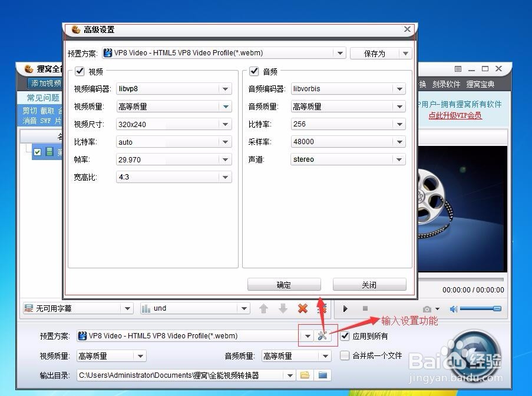This screenshot has height=396, width=532.
Task: Expand 宽高比 4:3 dropdown
Action: click(225, 177)
